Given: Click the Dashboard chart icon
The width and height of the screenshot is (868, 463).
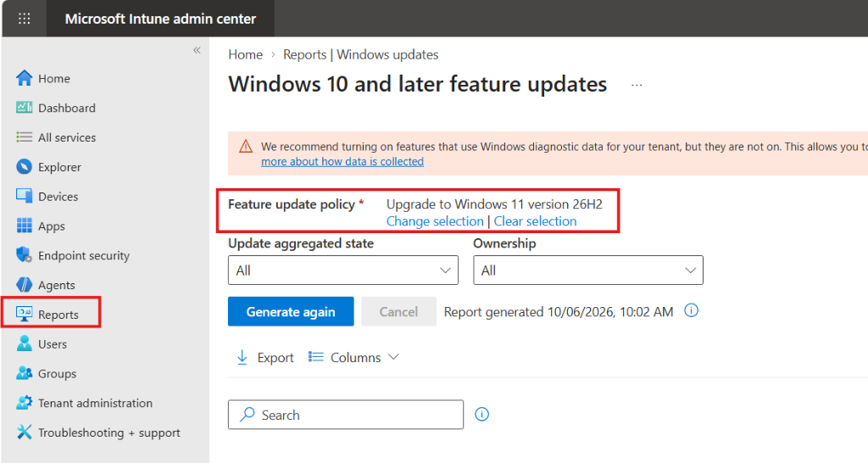Looking at the screenshot, I should click(x=24, y=108).
